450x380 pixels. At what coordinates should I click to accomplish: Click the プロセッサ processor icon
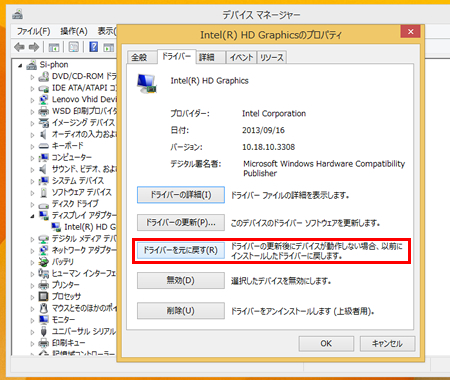44,296
